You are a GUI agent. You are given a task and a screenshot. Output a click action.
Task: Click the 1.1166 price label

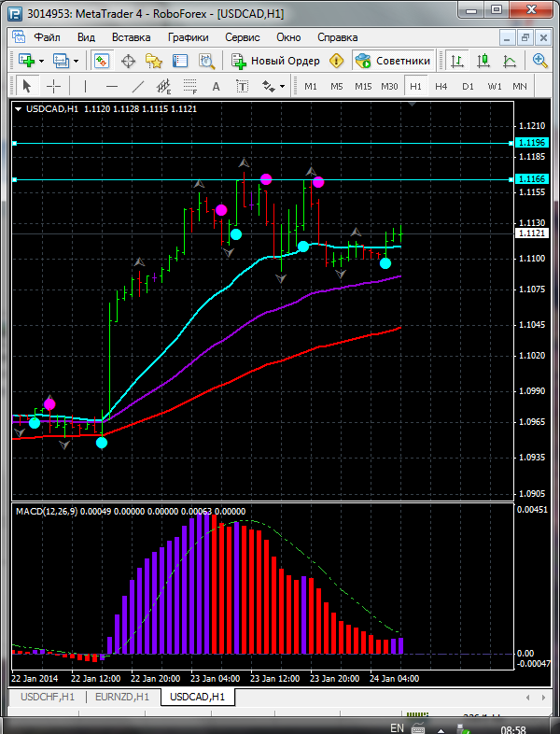click(x=532, y=179)
